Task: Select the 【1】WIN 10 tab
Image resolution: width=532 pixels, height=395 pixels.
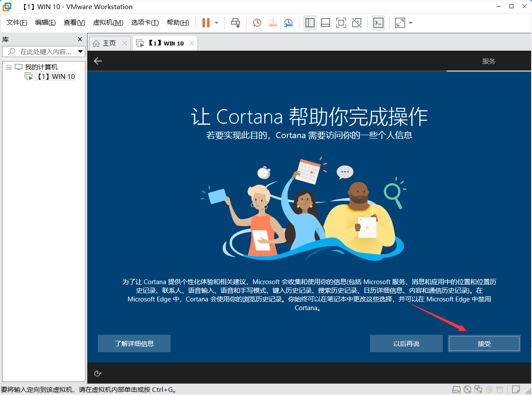Action: coord(165,43)
